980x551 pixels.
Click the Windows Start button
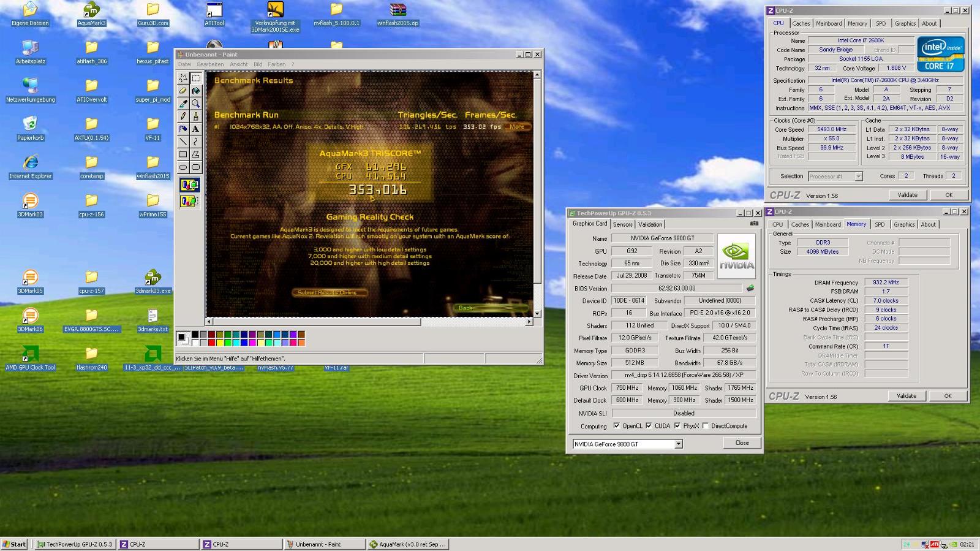click(x=14, y=544)
